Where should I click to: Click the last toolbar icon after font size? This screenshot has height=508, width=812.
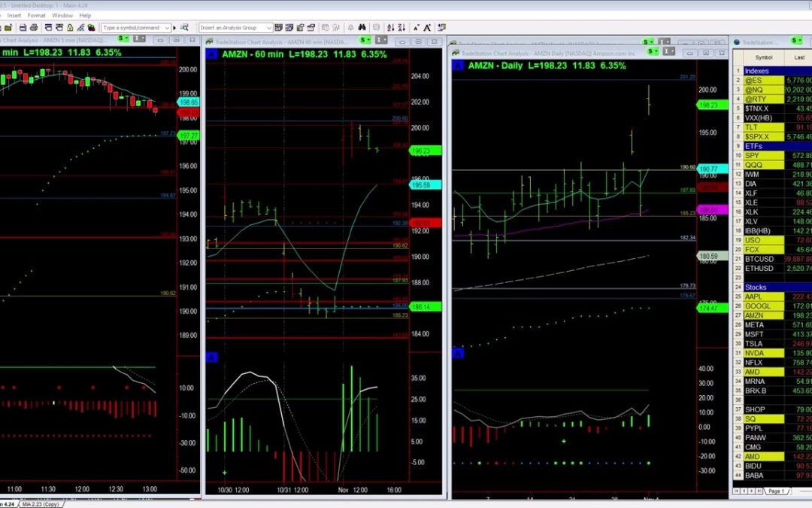[442, 28]
